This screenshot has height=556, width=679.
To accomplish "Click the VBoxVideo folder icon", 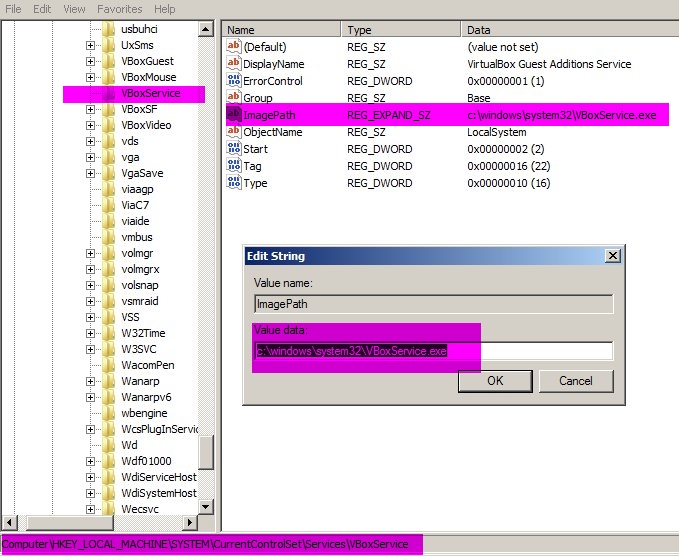I will tap(109, 125).
